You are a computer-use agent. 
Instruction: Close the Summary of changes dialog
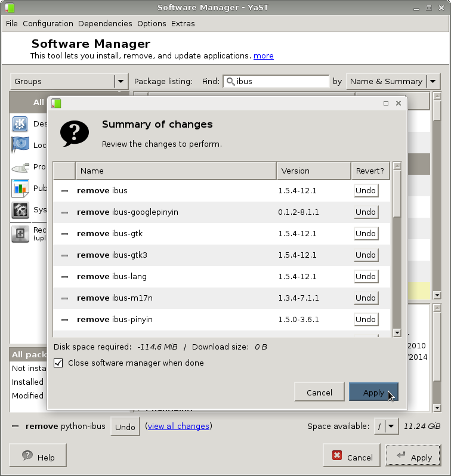(x=399, y=103)
